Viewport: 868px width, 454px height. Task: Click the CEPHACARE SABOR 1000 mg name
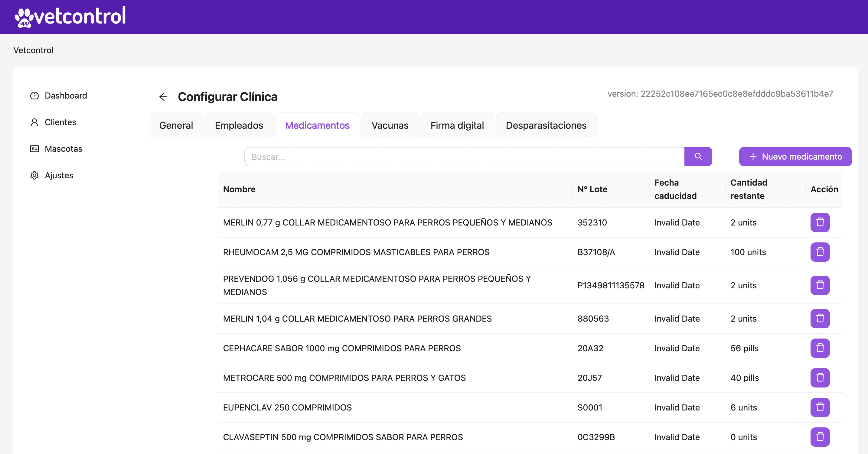[342, 348]
